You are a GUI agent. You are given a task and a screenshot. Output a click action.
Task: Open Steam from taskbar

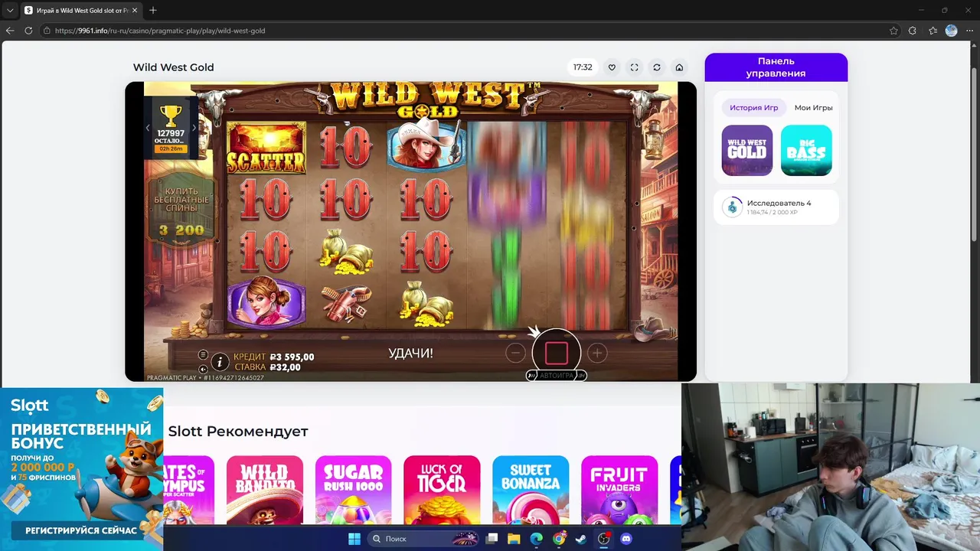click(x=581, y=539)
